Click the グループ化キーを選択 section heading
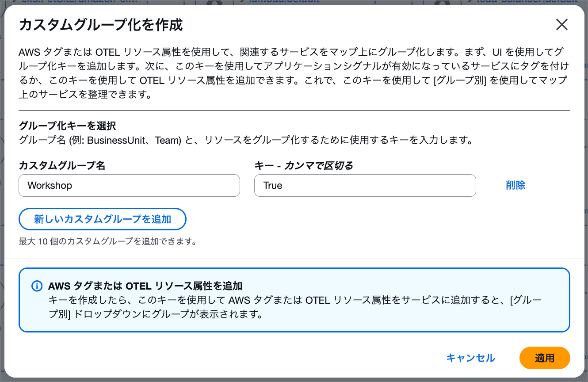 pos(67,126)
